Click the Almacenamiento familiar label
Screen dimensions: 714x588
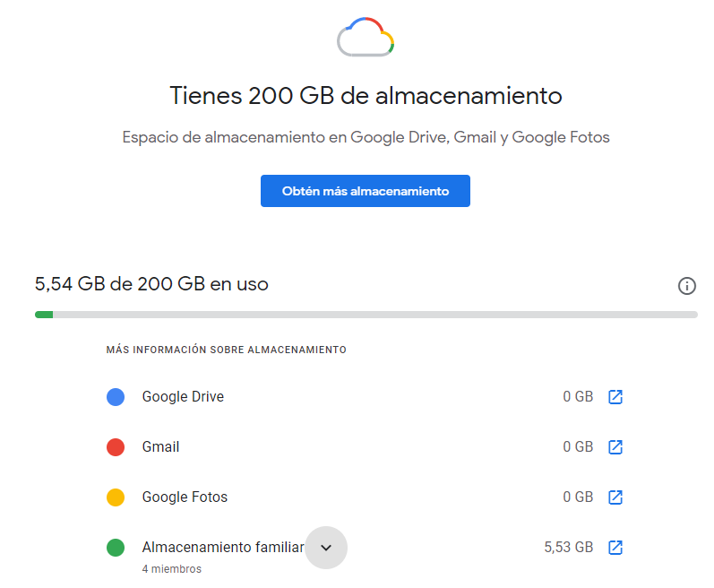(222, 547)
